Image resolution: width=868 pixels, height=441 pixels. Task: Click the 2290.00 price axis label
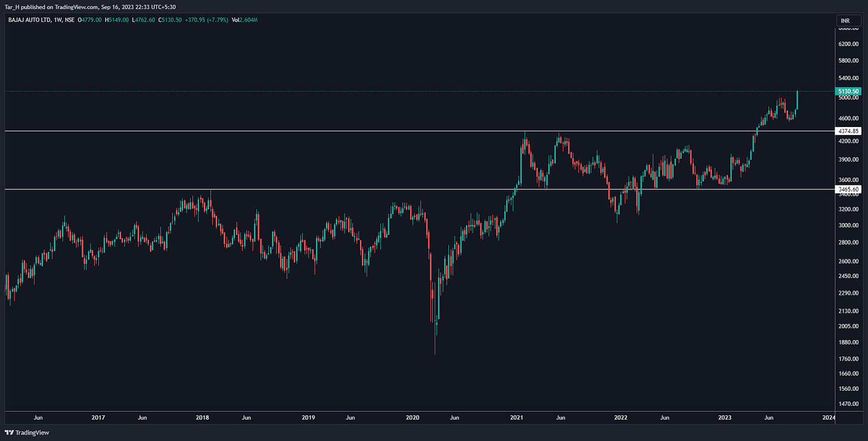click(848, 293)
